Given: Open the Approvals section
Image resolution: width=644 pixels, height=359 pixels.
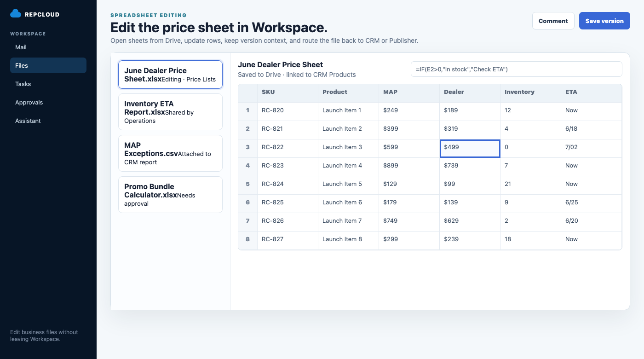Looking at the screenshot, I should point(48,102).
